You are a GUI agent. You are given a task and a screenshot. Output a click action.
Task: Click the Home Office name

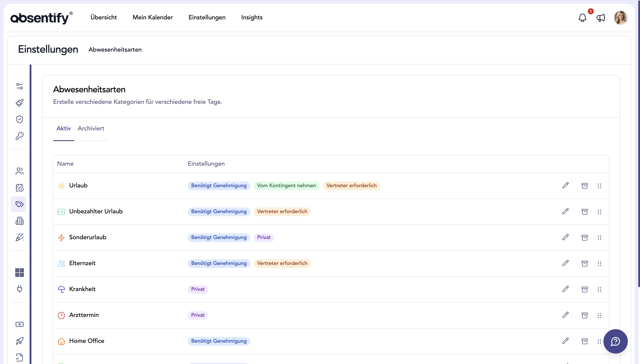(87, 341)
